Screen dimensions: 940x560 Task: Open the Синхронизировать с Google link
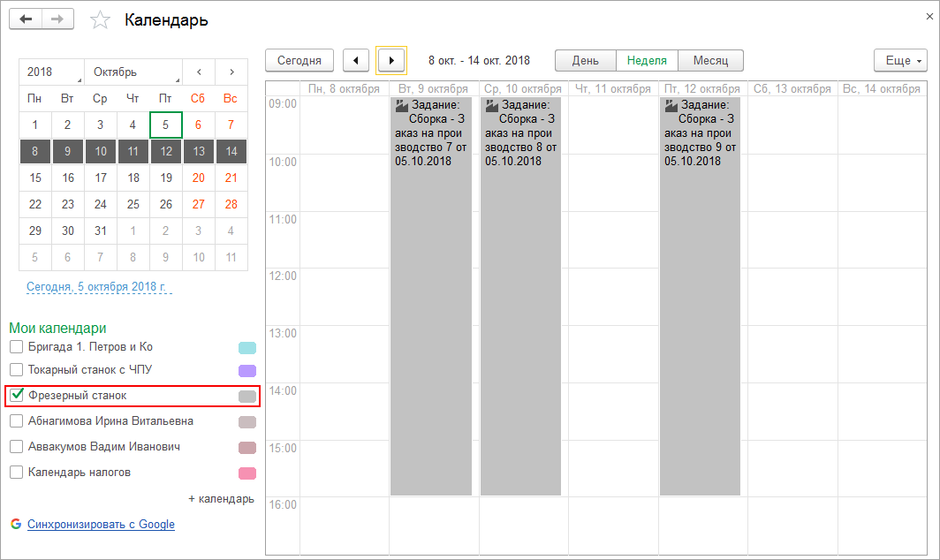pos(101,525)
